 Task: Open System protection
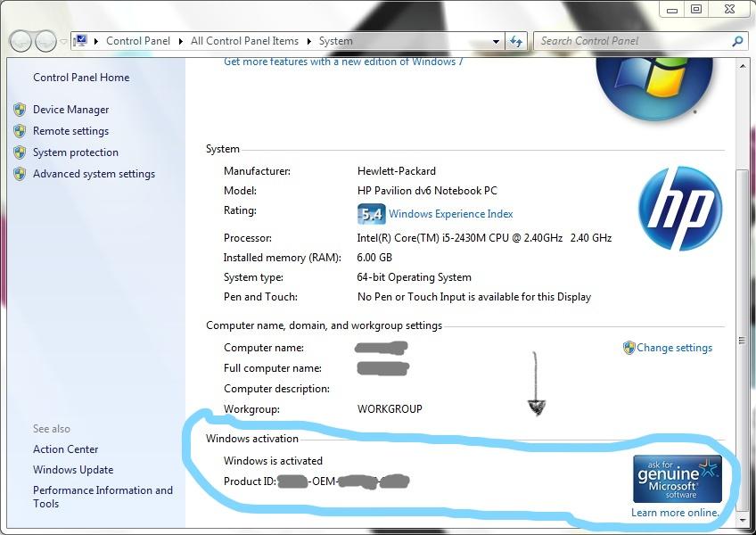point(76,152)
